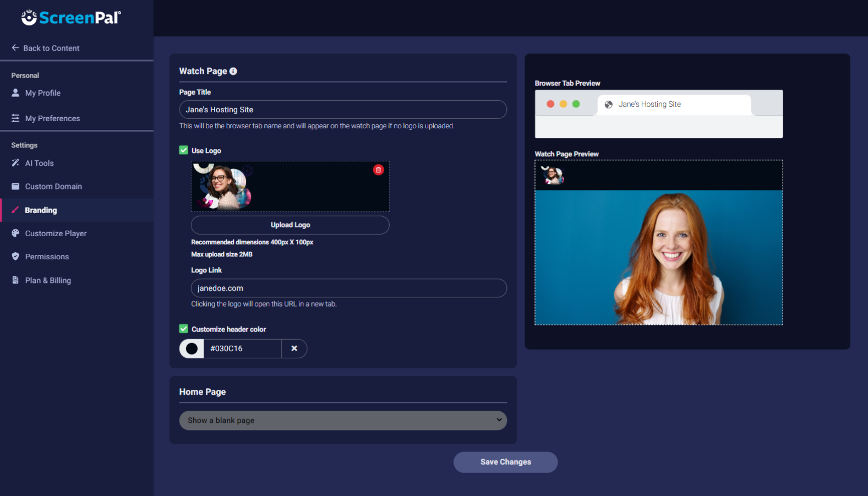Click the ScreenPal logo
Viewport: 868px width, 496px height.
71,18
